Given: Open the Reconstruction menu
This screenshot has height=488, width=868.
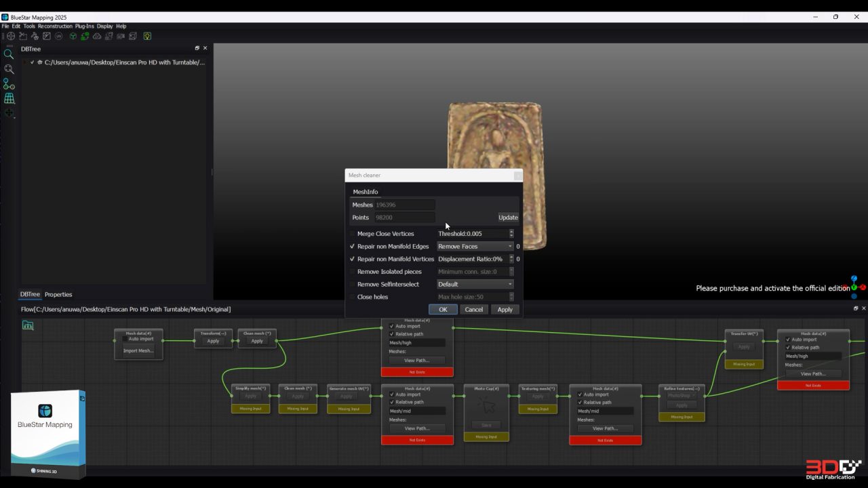Looking at the screenshot, I should tap(54, 26).
